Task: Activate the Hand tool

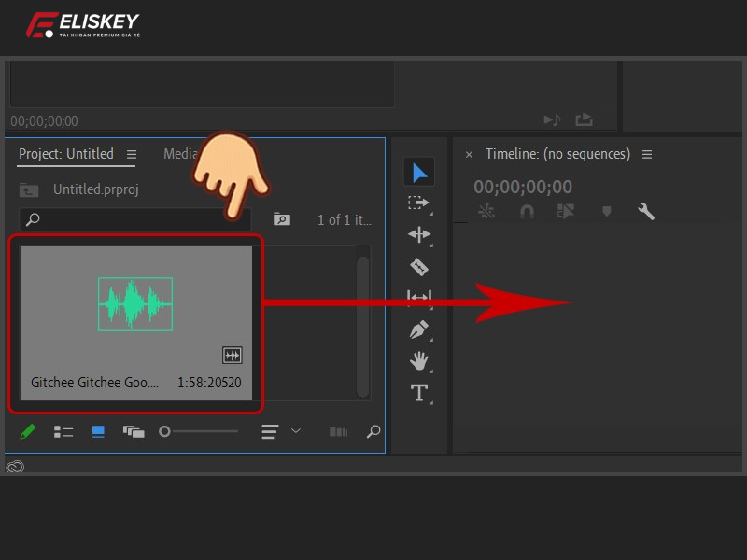Action: (419, 362)
